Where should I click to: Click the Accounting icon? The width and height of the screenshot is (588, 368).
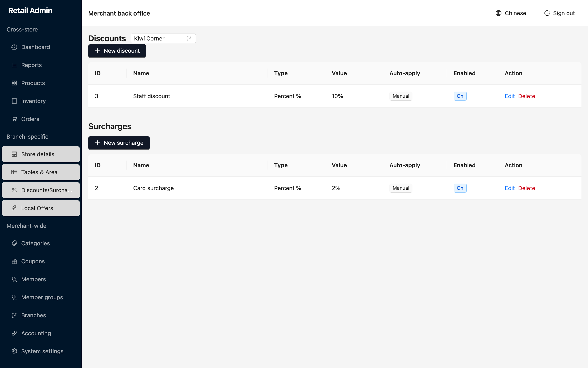pos(14,333)
